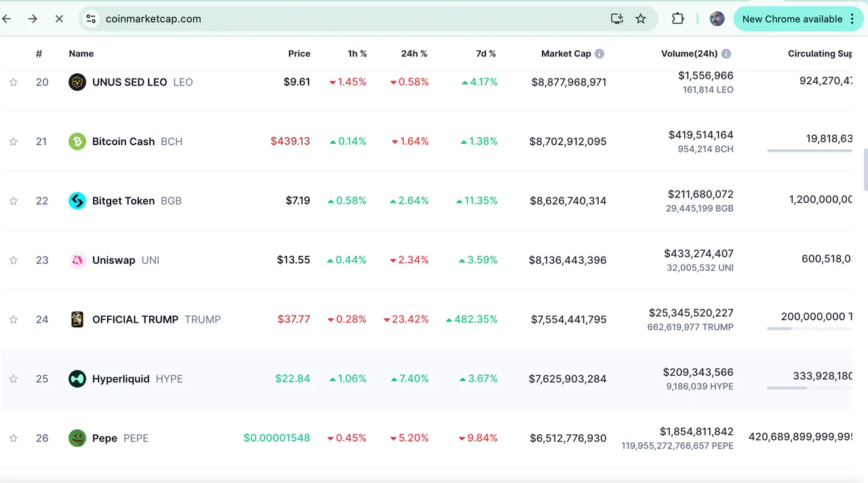Sort by 24h % column header

pos(414,54)
